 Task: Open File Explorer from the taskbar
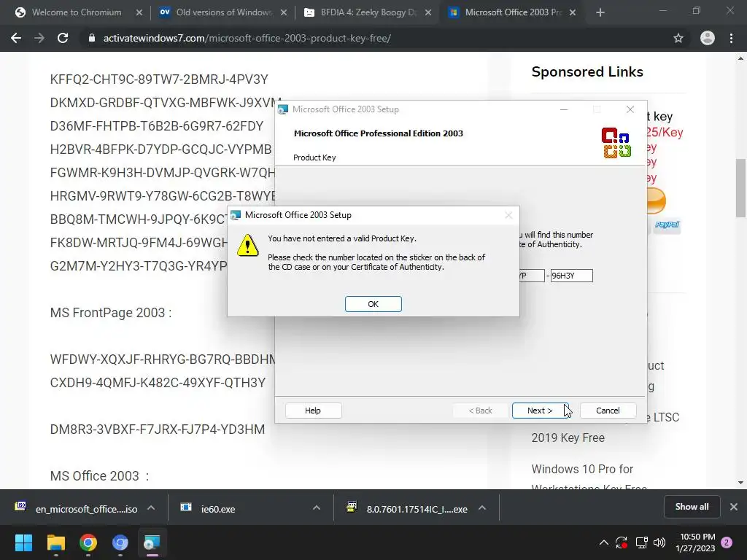[x=55, y=542]
